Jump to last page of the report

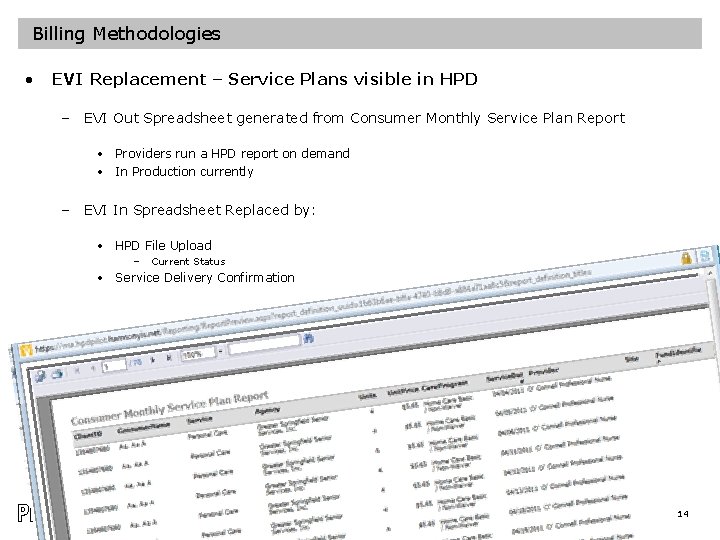(169, 358)
